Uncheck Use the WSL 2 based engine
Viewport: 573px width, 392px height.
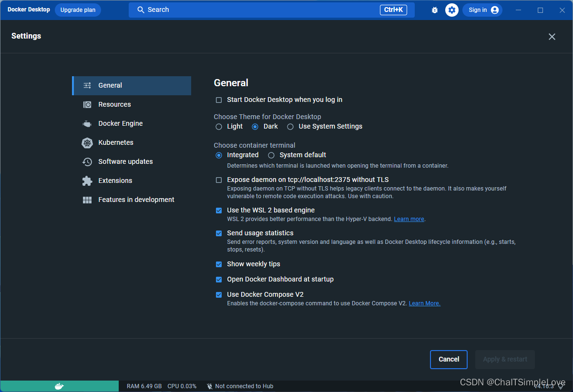[219, 211]
